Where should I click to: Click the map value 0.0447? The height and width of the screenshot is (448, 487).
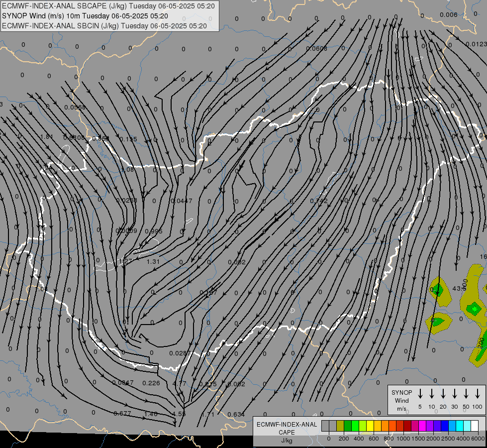click(182, 201)
